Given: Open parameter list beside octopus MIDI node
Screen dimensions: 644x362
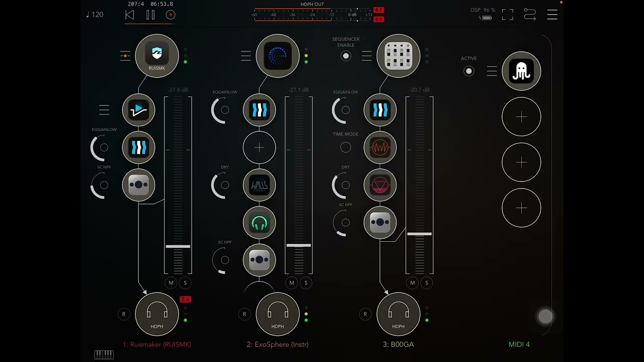Looking at the screenshot, I should click(x=492, y=71).
